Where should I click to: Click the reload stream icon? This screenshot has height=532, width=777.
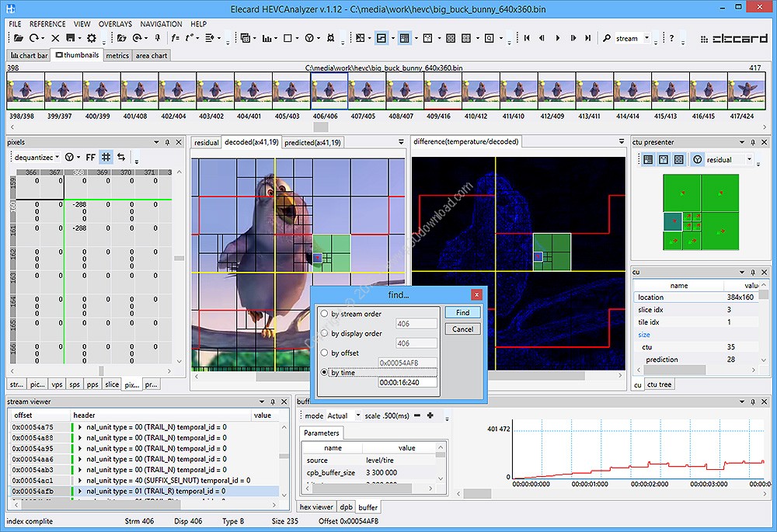(33, 38)
